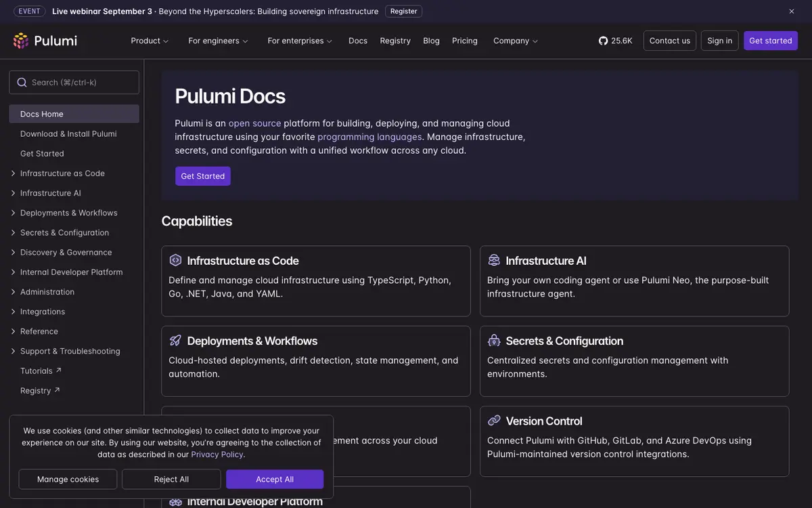Click the external-link arrow beside Tutorials
This screenshot has height=508, width=812.
point(58,371)
